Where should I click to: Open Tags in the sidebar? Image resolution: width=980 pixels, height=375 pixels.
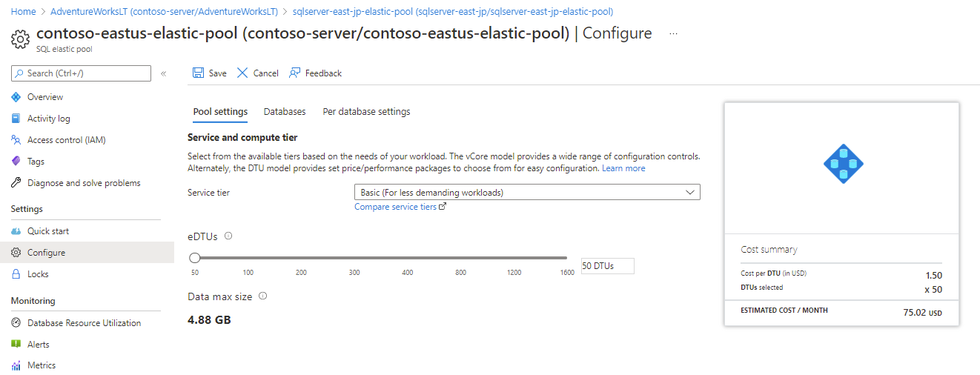click(x=36, y=162)
